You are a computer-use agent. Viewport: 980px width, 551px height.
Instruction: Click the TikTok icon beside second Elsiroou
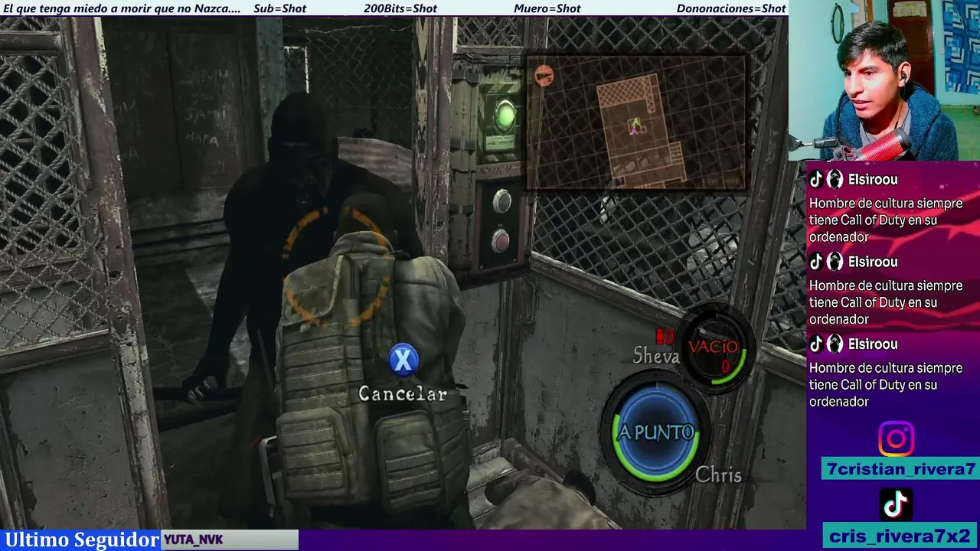tap(816, 262)
